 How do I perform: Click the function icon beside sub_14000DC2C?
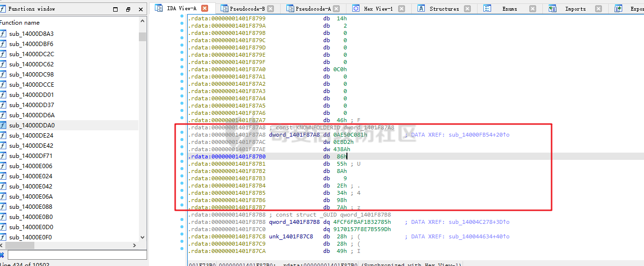click(x=3, y=54)
